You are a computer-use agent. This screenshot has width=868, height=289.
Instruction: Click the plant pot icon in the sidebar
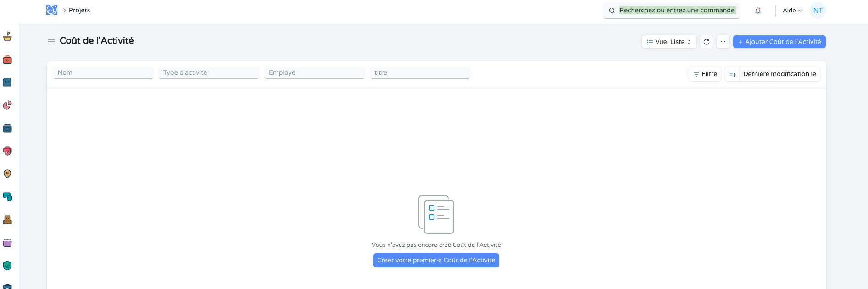pyautogui.click(x=7, y=37)
